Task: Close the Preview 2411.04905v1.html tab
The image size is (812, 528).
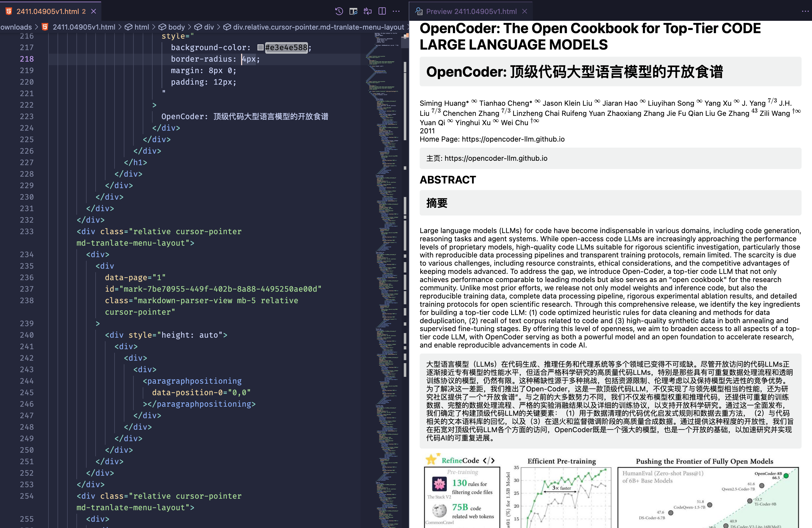Action: coord(525,11)
